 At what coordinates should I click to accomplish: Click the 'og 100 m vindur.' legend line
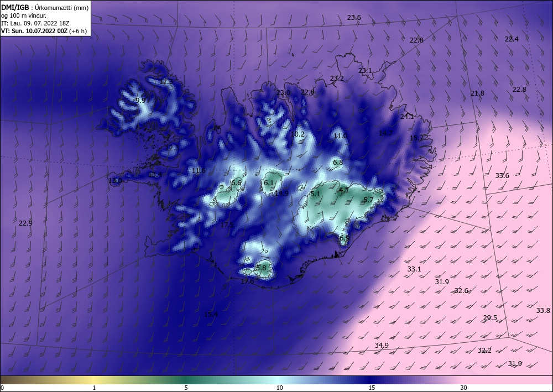click(24, 15)
